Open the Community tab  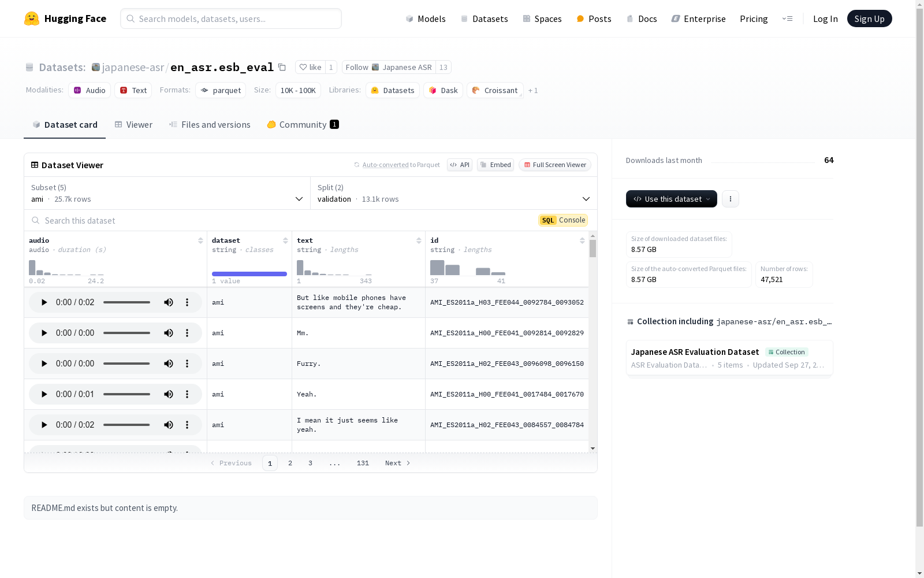click(303, 125)
